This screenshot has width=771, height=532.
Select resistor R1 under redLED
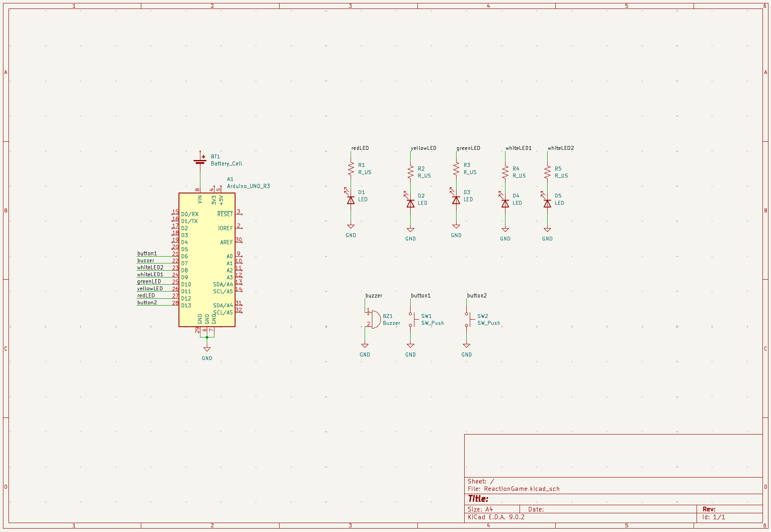point(350,169)
